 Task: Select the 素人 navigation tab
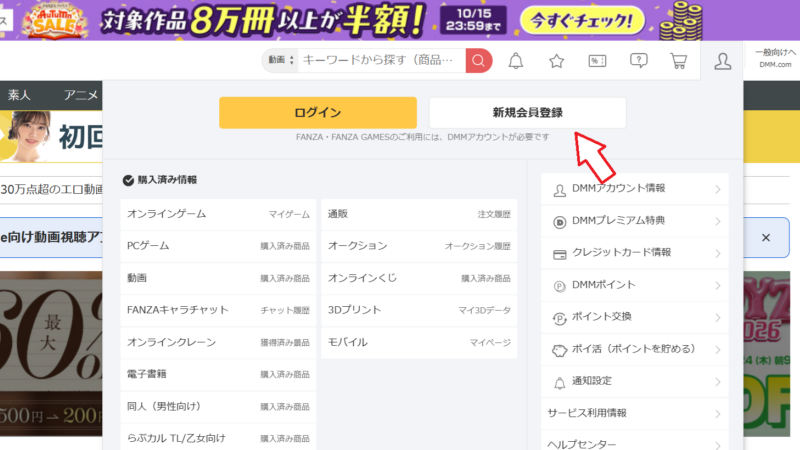(x=19, y=95)
